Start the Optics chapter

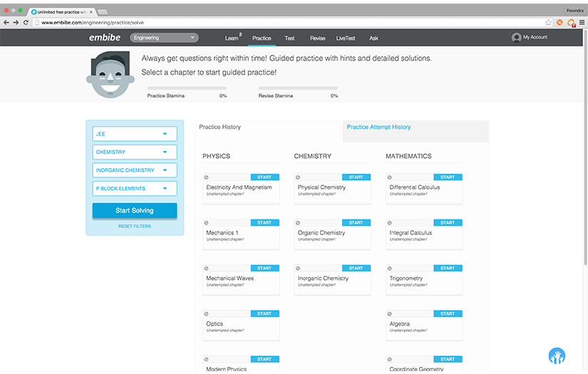[x=264, y=313]
